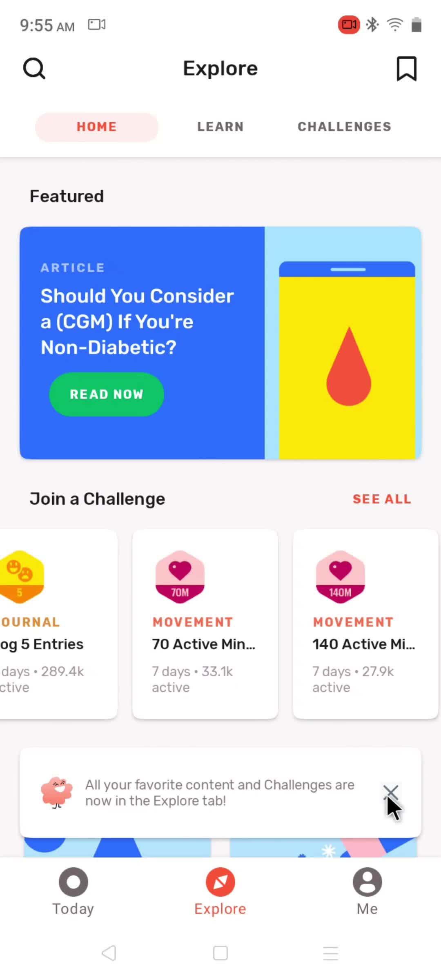The image size is (441, 980).
Task: Open saved bookmarks icon
Action: pyautogui.click(x=406, y=69)
